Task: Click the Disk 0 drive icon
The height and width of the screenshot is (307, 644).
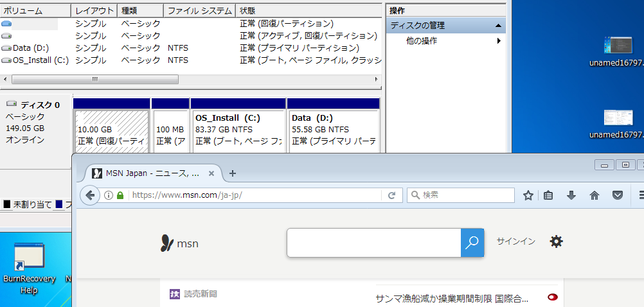Action: click(x=12, y=103)
